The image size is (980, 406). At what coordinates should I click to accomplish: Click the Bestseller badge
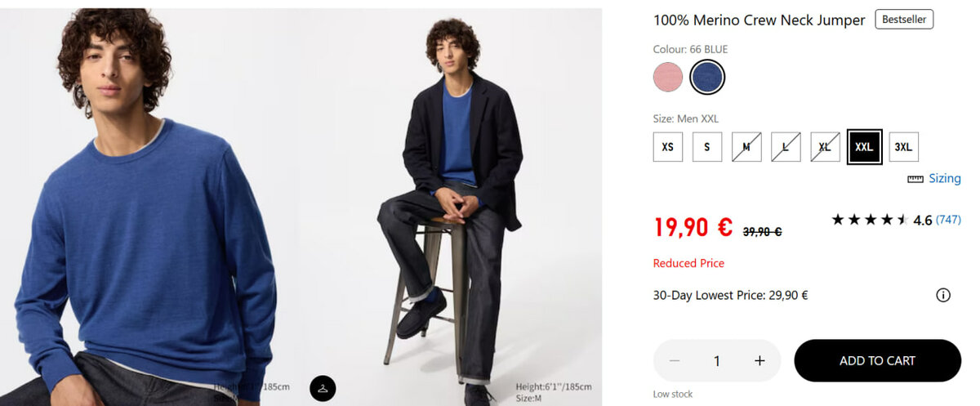[903, 20]
